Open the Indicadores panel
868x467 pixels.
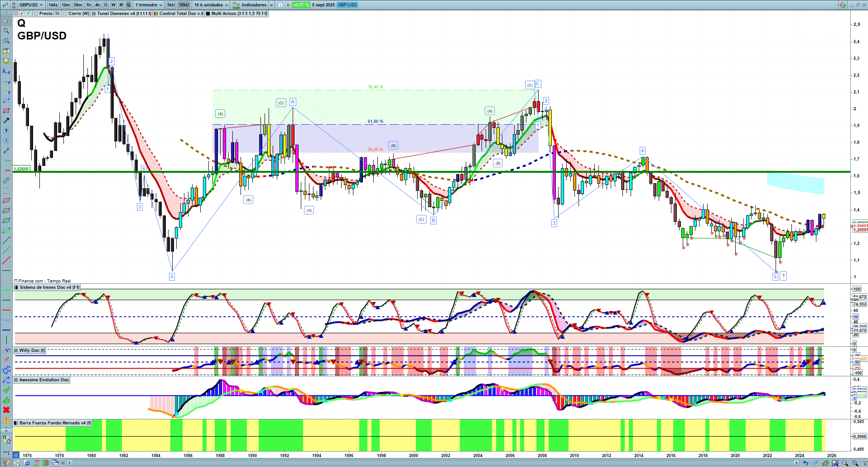tap(253, 5)
